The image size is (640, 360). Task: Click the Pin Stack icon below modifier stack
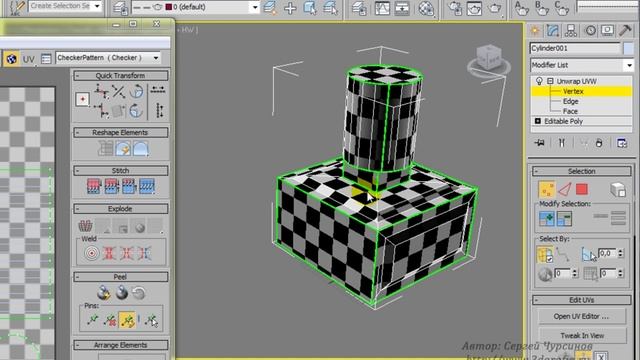pyautogui.click(x=540, y=143)
